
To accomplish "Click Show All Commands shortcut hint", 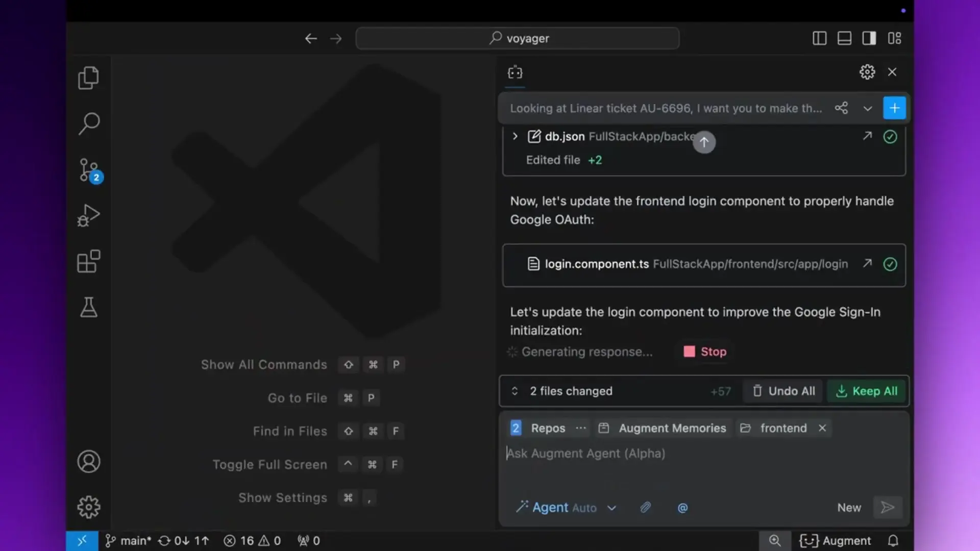I will coord(303,365).
